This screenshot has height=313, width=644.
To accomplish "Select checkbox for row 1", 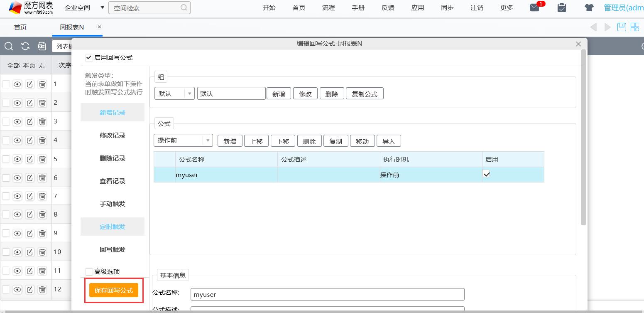I will pyautogui.click(x=6, y=84).
